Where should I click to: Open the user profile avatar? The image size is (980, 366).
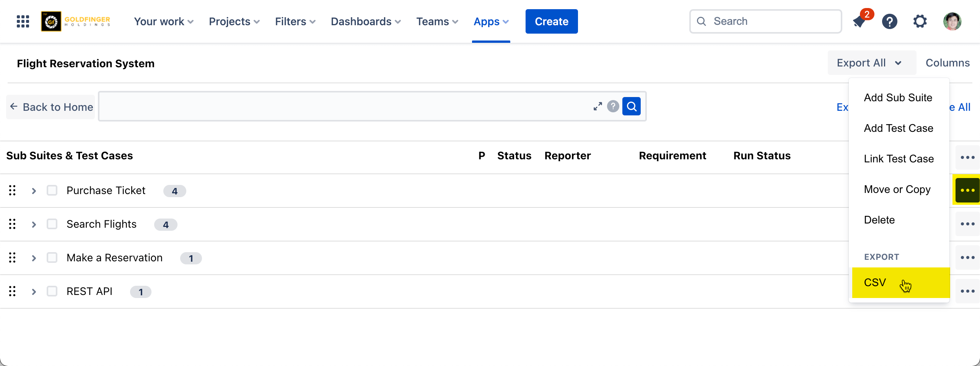pyautogui.click(x=952, y=21)
